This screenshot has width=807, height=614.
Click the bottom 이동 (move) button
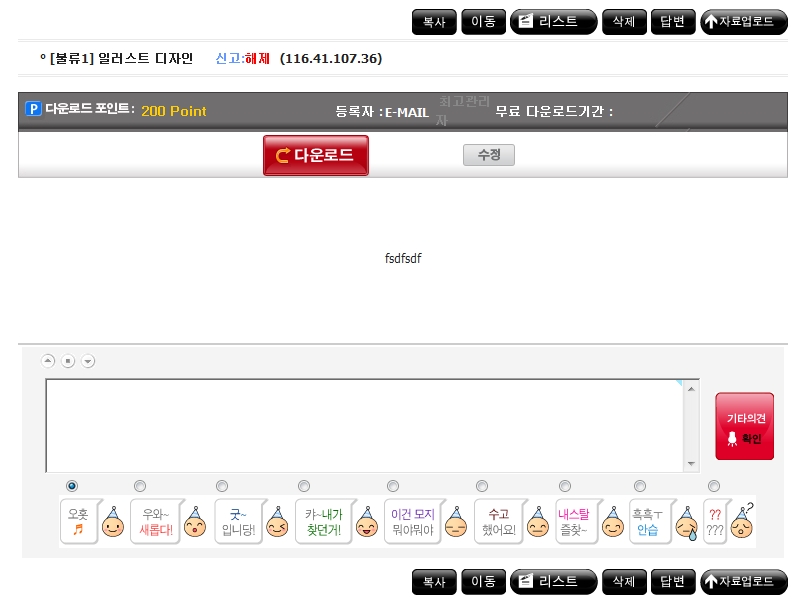tap(483, 582)
